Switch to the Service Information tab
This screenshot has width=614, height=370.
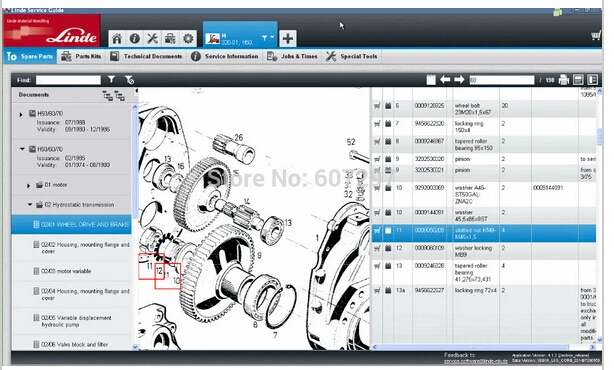click(225, 56)
